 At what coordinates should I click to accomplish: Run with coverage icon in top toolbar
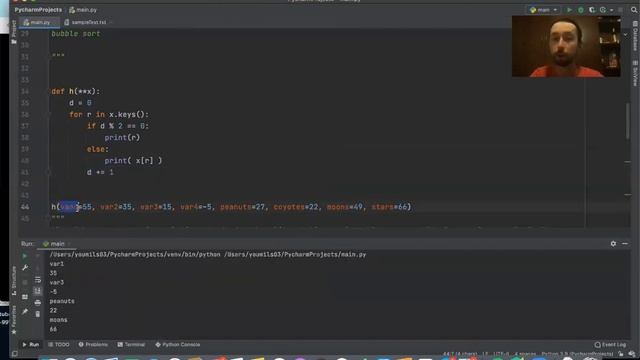(592, 10)
